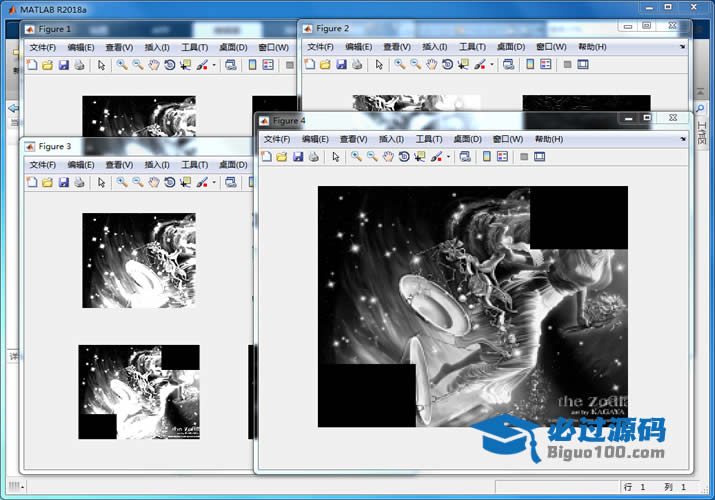Image resolution: width=715 pixels, height=500 pixels.
Task: Click Open File icon in Figure 1
Action: point(47,65)
